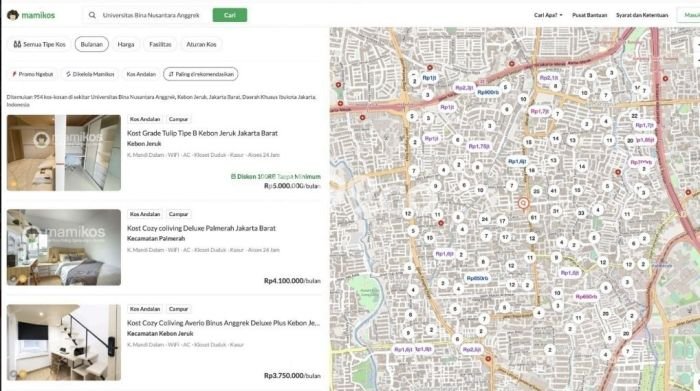700x391 pixels.
Task: Click the Rp2,3jt price marker on map
Action: pyautogui.click(x=464, y=88)
